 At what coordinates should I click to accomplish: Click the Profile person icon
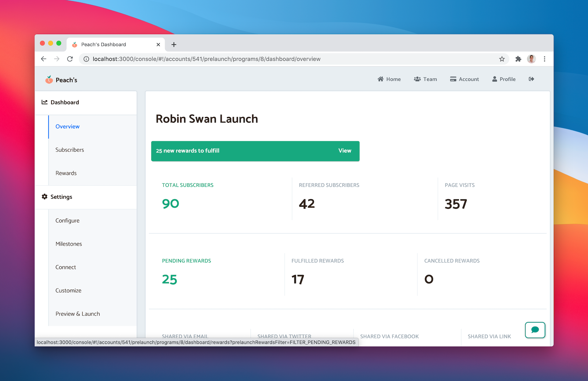[x=495, y=79]
